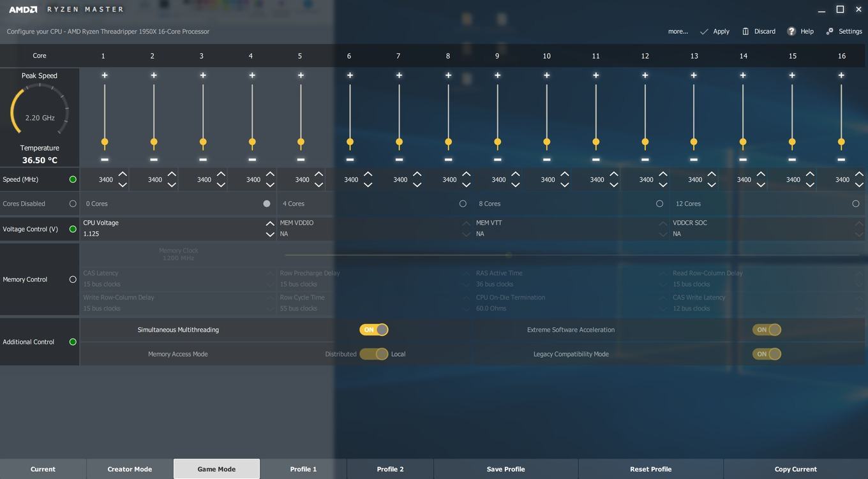
Task: Switch to the Creator Mode tab
Action: pyautogui.click(x=130, y=469)
